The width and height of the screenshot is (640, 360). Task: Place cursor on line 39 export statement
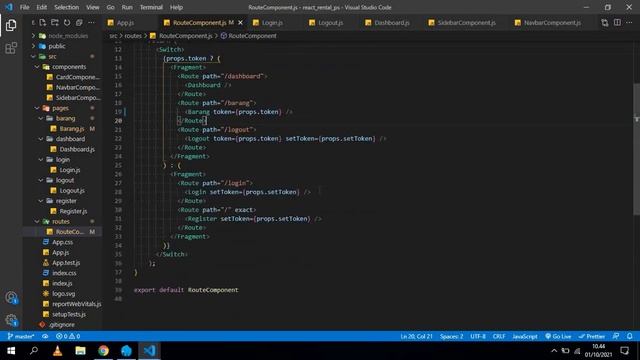pyautogui.click(x=186, y=290)
